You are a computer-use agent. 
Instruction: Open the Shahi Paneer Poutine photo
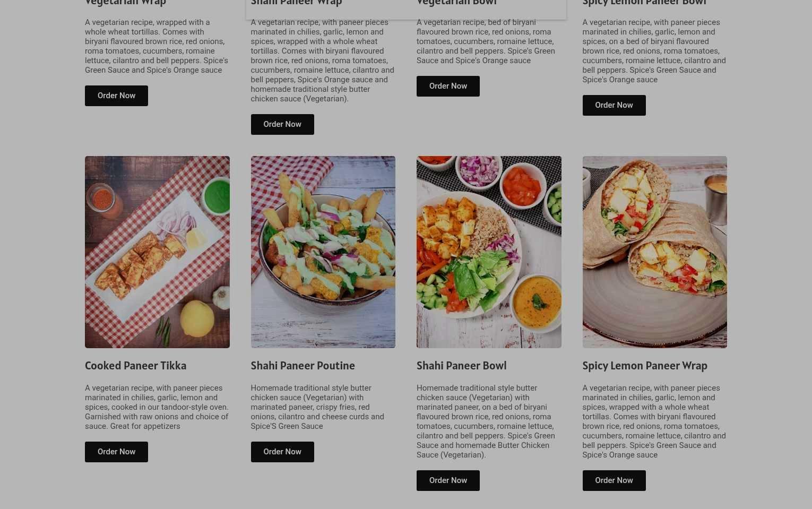tap(323, 252)
